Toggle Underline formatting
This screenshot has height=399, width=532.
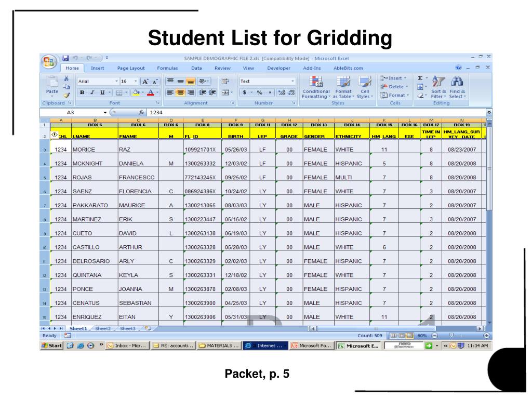tap(102, 92)
